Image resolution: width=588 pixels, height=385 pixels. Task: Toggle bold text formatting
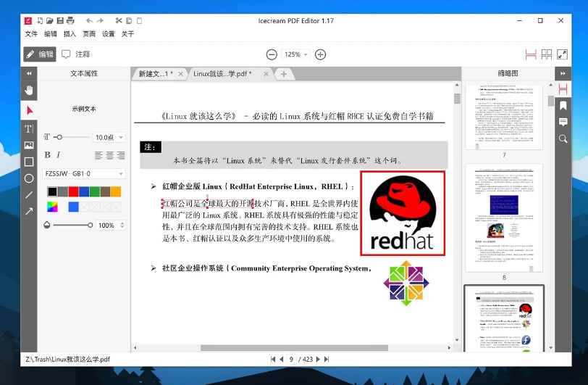coord(48,155)
